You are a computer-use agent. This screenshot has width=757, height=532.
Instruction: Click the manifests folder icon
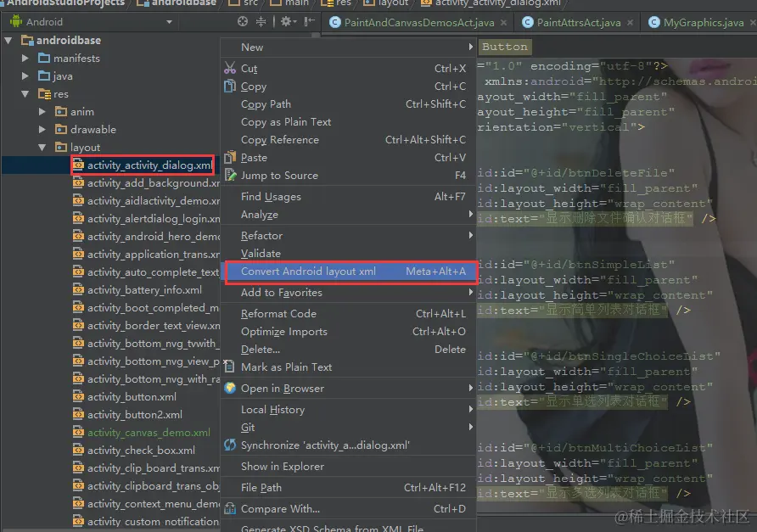(44, 59)
